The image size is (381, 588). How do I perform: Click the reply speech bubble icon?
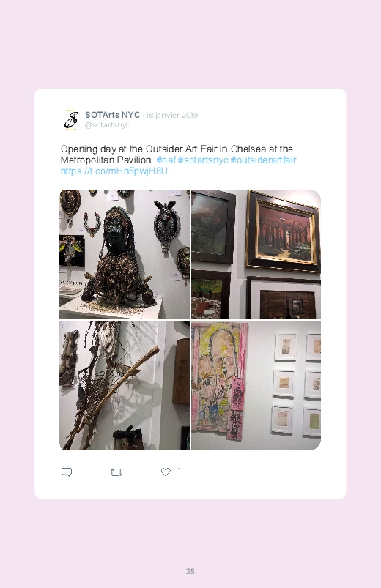tap(67, 472)
